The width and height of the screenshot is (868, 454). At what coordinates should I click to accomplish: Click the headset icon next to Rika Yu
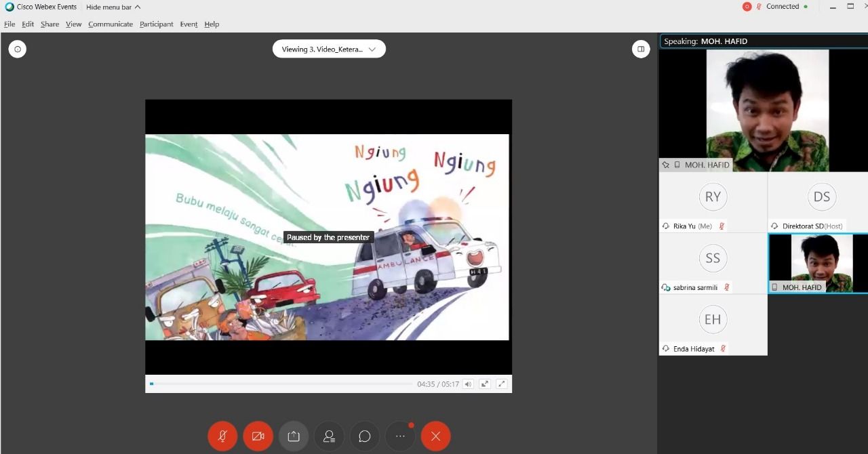[x=666, y=226]
